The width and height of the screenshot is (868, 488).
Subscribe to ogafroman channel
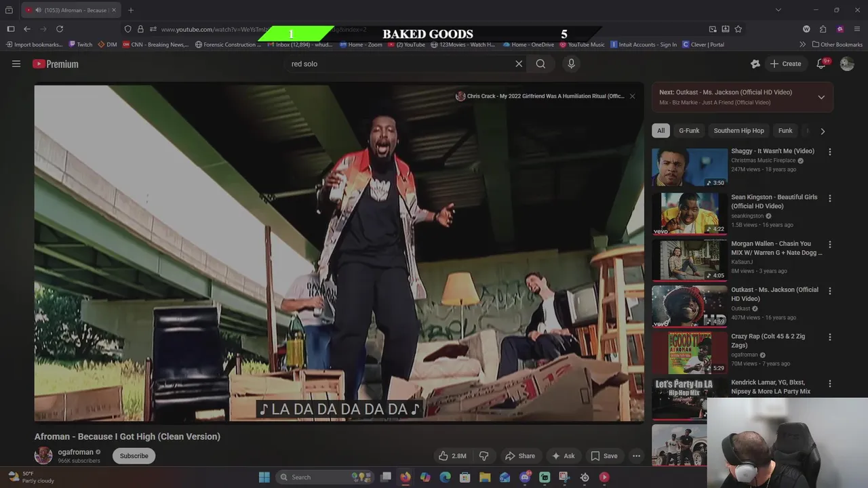tap(134, 455)
